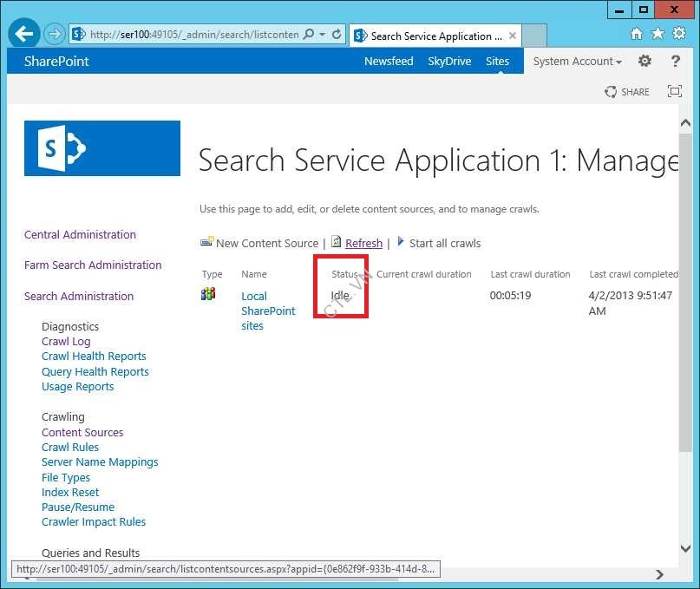Click the Refresh link
The height and width of the screenshot is (589, 700).
363,244
